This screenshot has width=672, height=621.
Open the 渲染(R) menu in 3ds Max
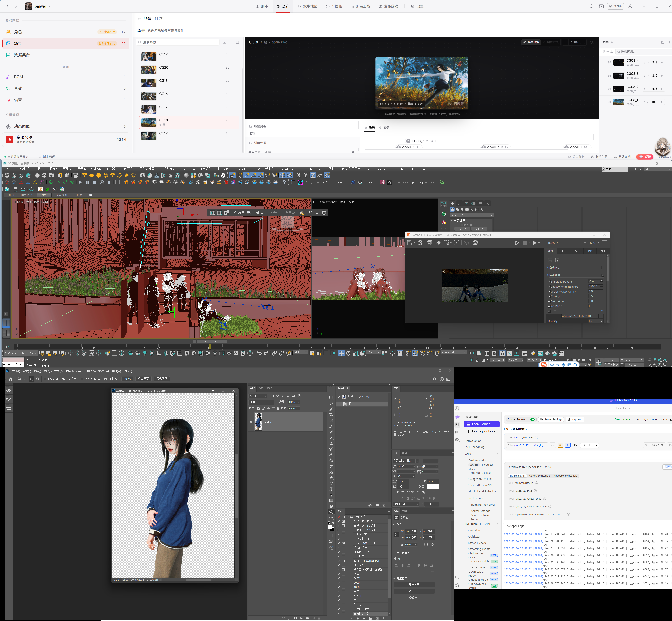(169, 169)
